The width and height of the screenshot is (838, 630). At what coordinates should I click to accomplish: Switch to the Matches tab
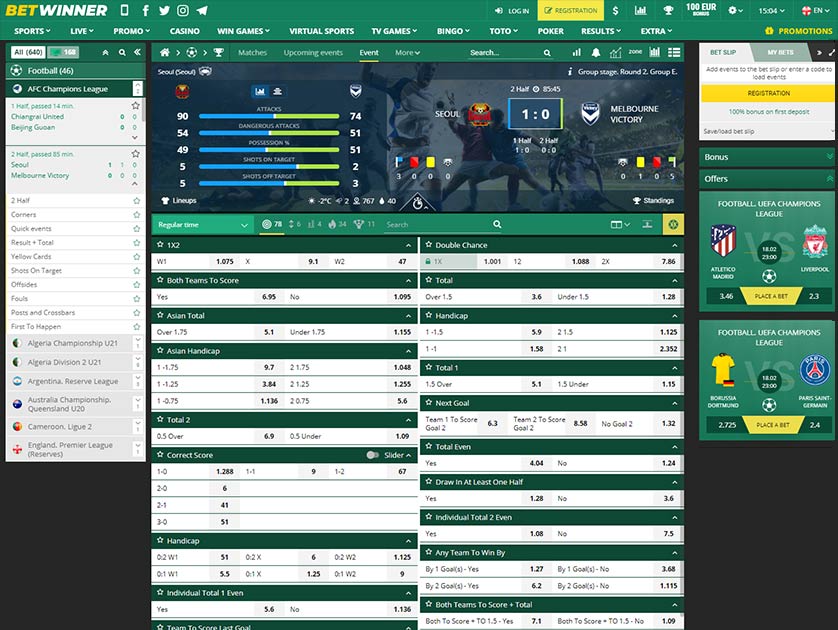pos(252,52)
